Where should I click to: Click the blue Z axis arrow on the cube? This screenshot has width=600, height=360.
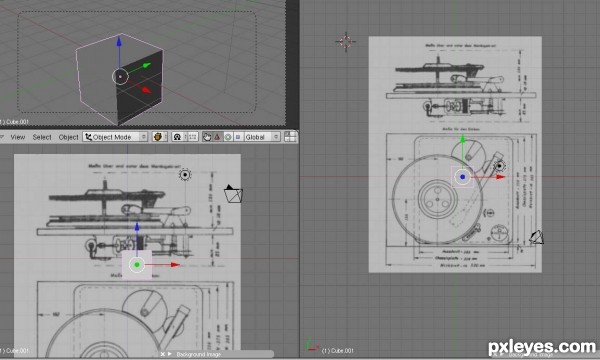pyautogui.click(x=119, y=41)
